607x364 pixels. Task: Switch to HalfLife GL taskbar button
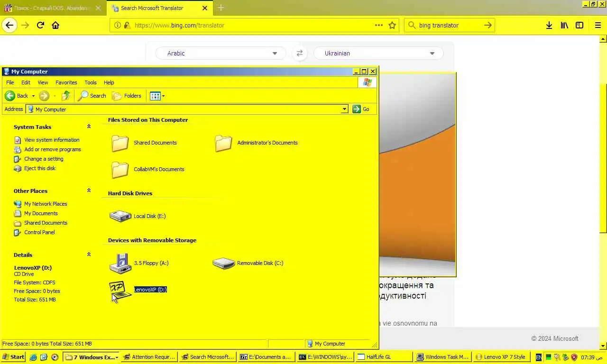383,357
